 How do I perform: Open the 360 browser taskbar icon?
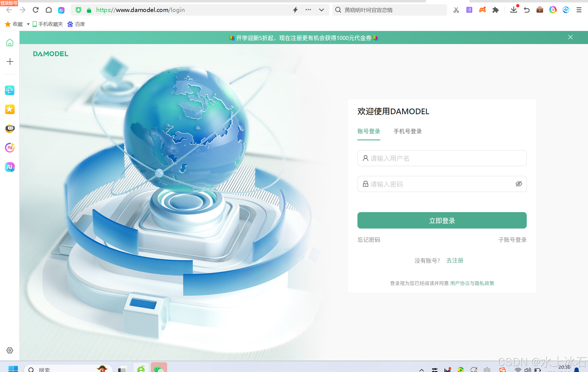[x=141, y=368]
